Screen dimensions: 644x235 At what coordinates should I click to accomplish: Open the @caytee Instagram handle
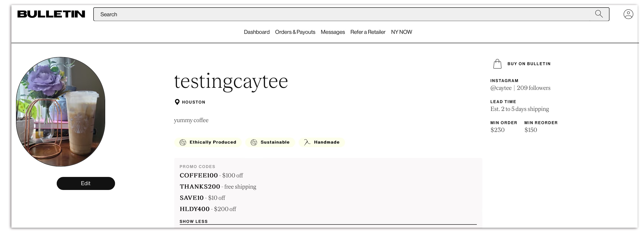pos(501,88)
